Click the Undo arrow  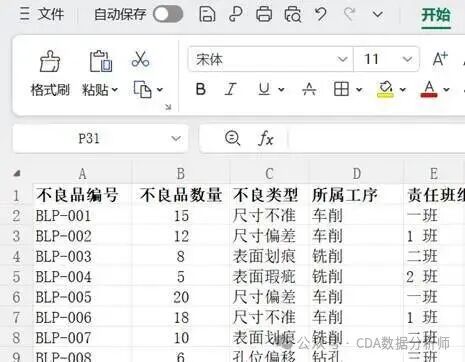[x=321, y=14]
